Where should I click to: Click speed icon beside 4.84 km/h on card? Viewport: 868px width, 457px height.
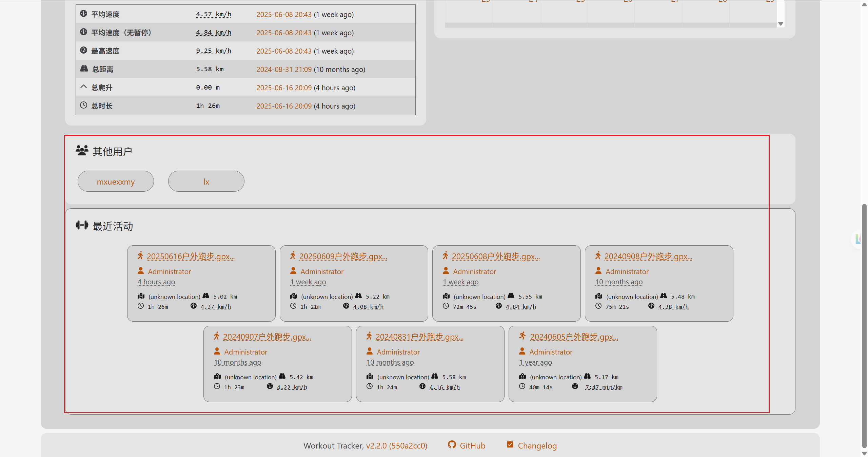(499, 306)
